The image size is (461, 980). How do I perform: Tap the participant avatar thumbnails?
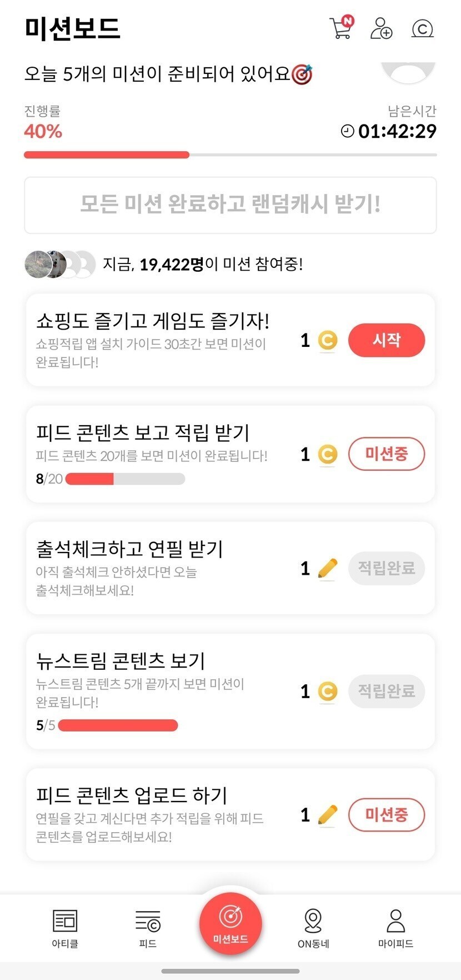(x=59, y=264)
